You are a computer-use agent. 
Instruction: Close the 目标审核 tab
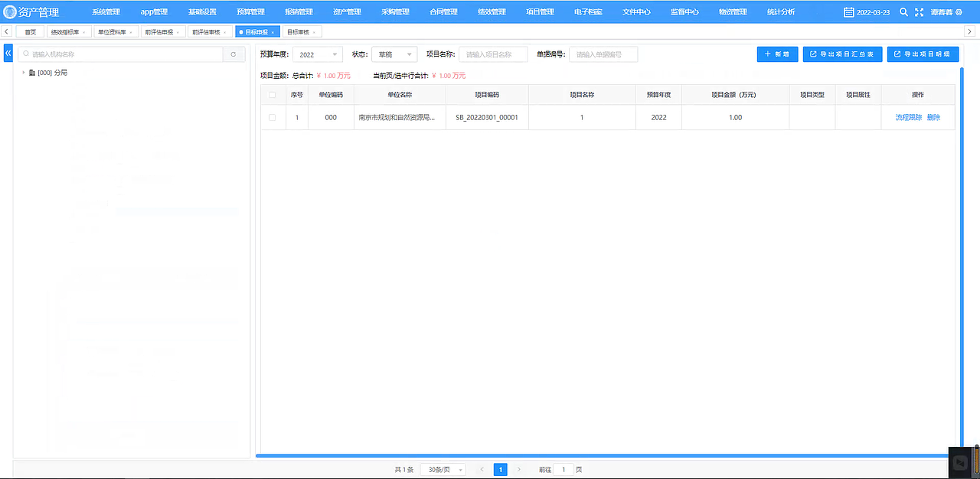pyautogui.click(x=314, y=32)
